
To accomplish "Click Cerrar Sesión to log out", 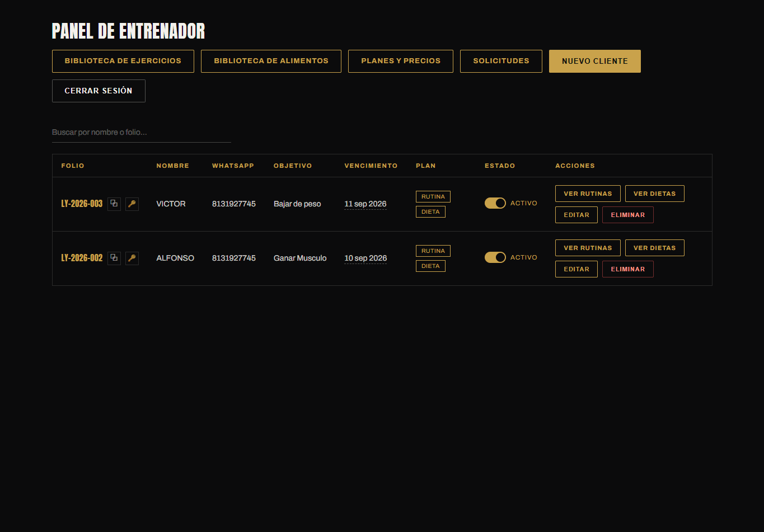I will point(99,91).
